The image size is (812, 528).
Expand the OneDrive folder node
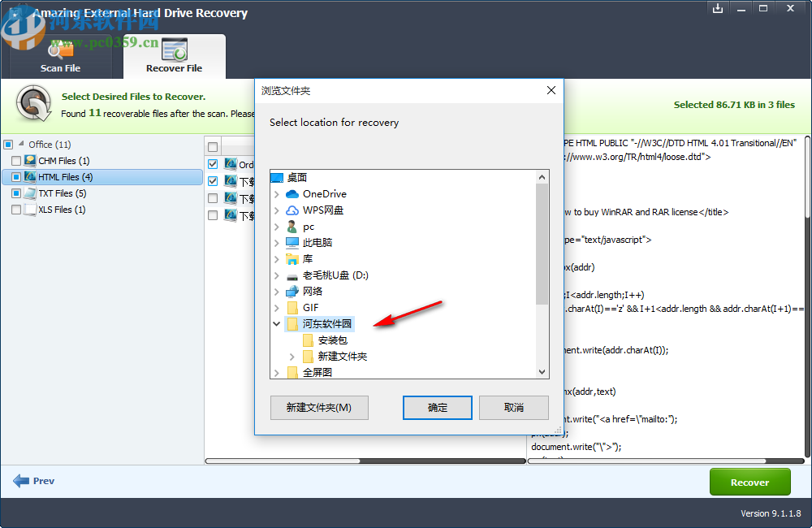[x=277, y=194]
